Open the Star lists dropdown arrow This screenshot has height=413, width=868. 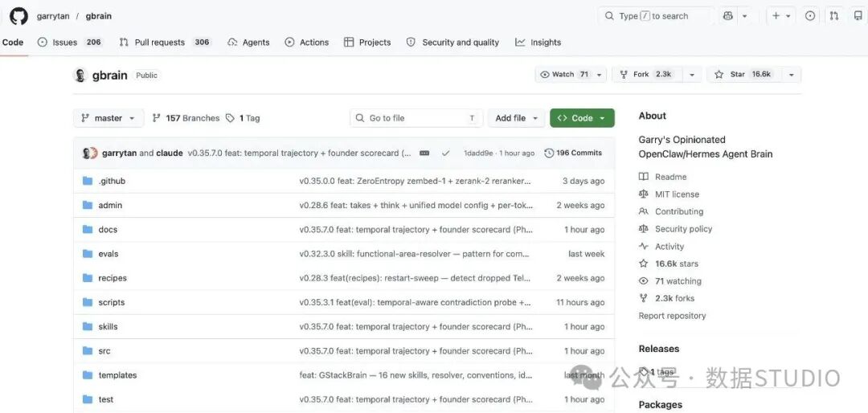click(792, 75)
